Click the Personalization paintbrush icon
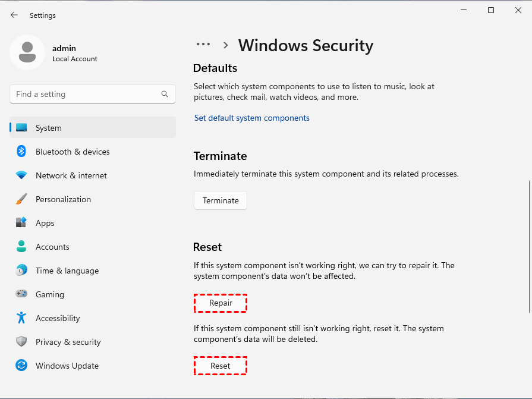This screenshot has height=399, width=532. pyautogui.click(x=21, y=199)
